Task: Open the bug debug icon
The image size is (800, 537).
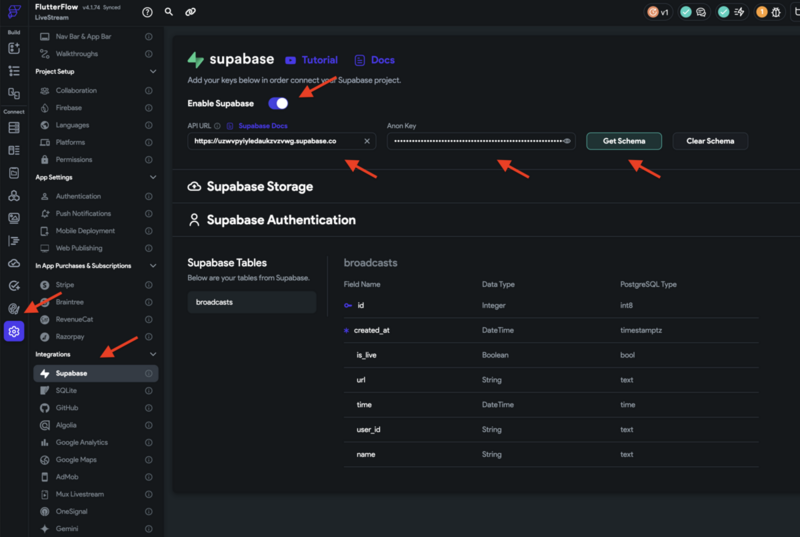Action: click(776, 12)
